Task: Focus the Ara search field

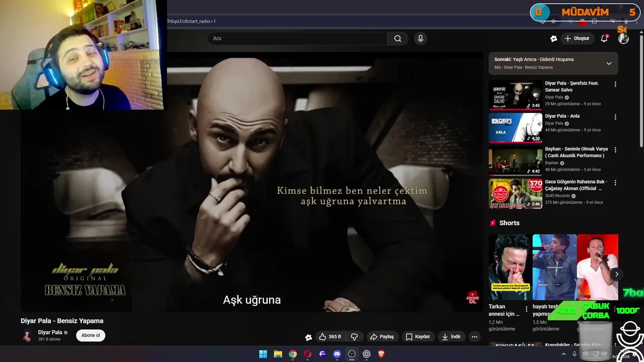Action: tap(297, 39)
